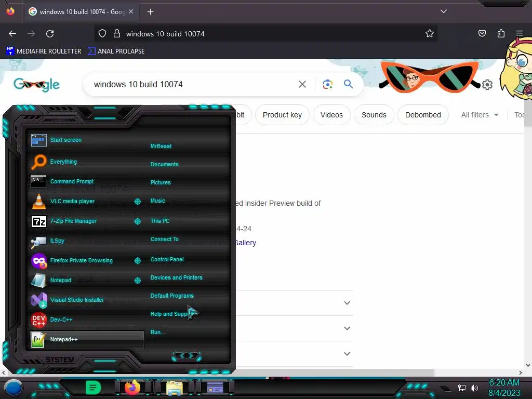The image size is (532, 399).
Task: Expand Notepad jump list arrow
Action: [x=138, y=280]
